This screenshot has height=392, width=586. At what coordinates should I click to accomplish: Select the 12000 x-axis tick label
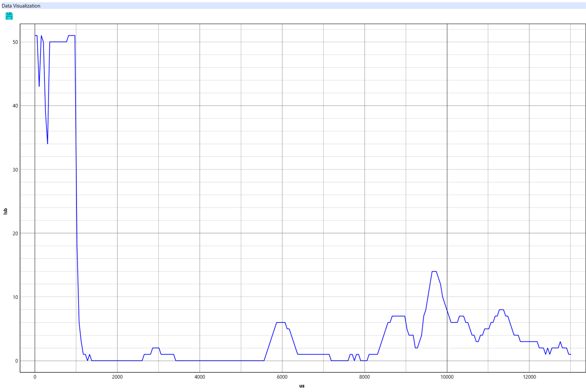pyautogui.click(x=529, y=377)
